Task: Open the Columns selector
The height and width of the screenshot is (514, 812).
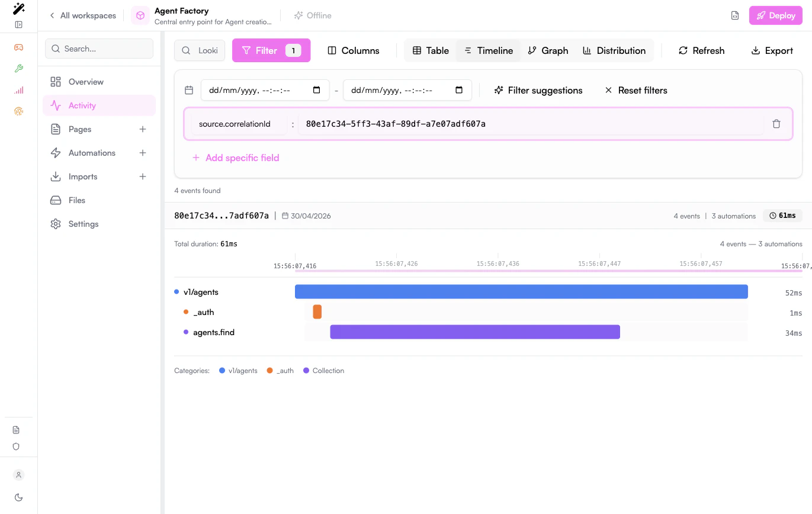Action: click(x=354, y=50)
